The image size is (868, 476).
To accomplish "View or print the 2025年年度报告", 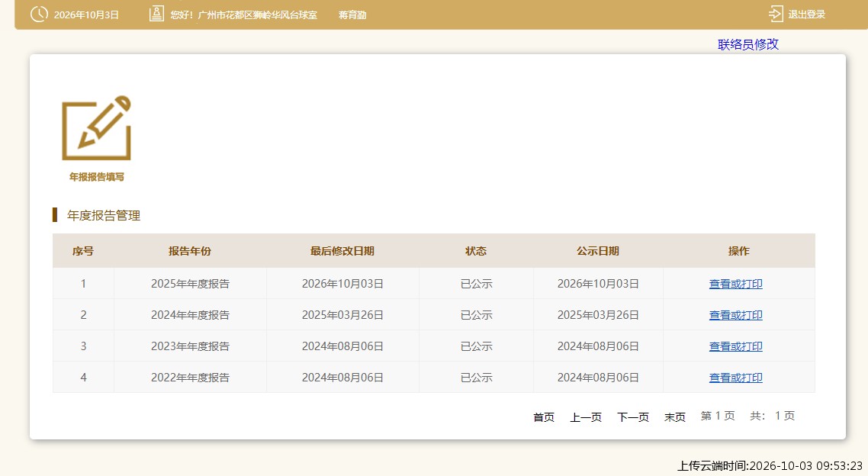I will pos(736,284).
